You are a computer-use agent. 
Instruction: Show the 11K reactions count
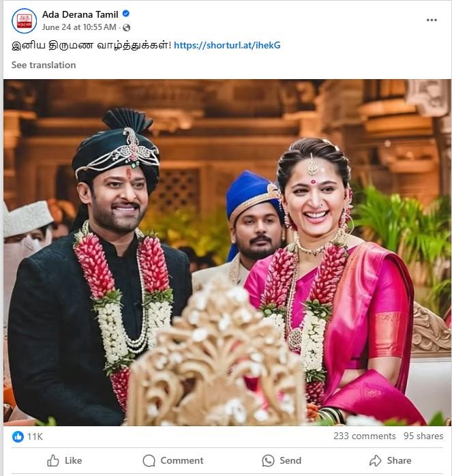tap(35, 436)
